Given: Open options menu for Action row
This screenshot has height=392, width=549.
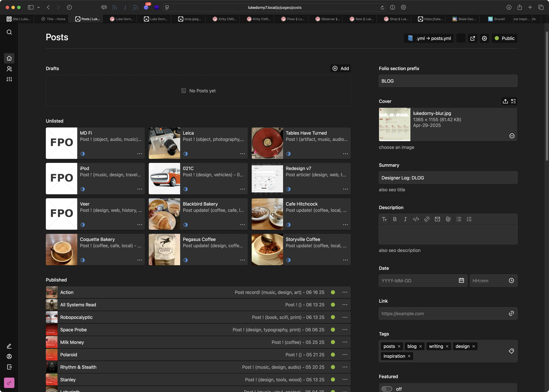Looking at the screenshot, I should point(345,292).
